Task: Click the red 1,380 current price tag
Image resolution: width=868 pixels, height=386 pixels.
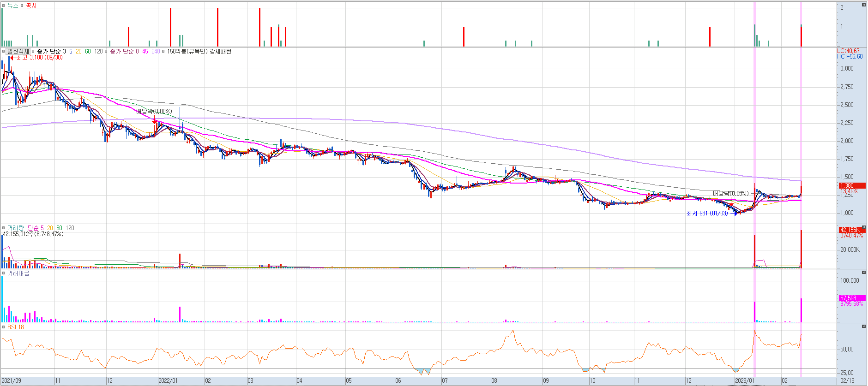Action: 852,185
